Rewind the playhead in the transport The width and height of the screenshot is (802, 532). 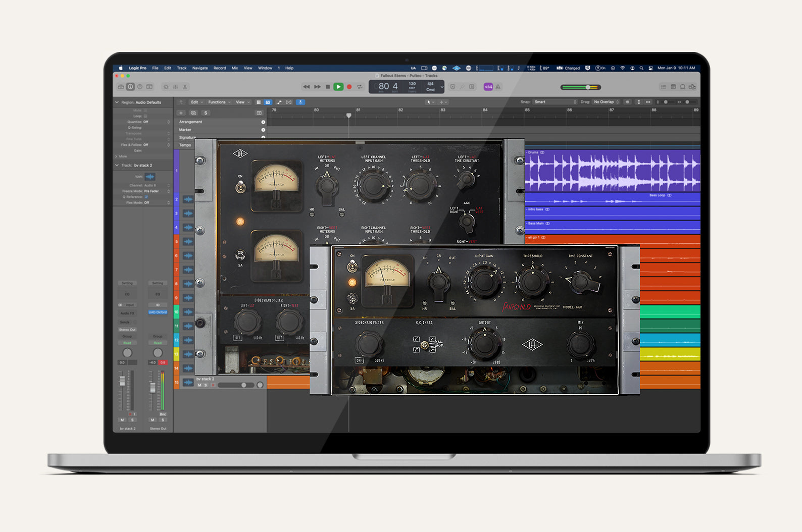(306, 87)
